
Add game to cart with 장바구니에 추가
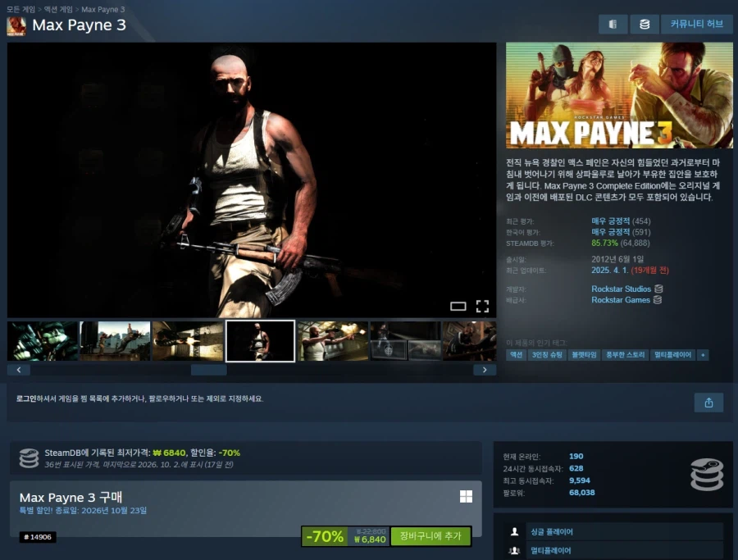pos(430,536)
